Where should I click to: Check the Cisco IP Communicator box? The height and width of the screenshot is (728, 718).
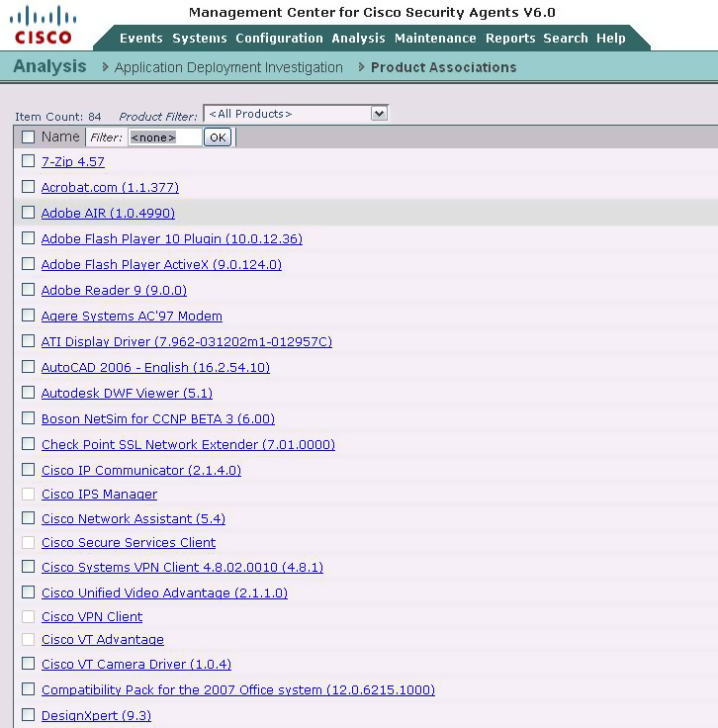tap(29, 470)
